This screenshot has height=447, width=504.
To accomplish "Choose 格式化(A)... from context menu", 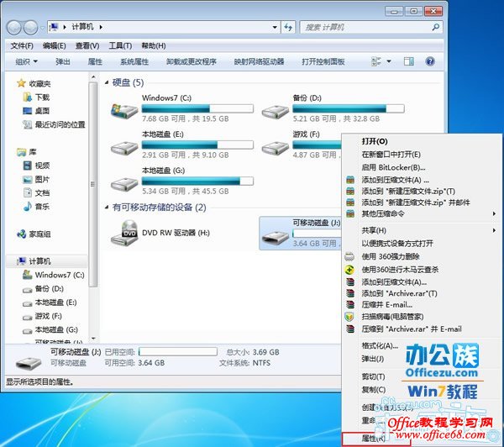I will click(380, 345).
